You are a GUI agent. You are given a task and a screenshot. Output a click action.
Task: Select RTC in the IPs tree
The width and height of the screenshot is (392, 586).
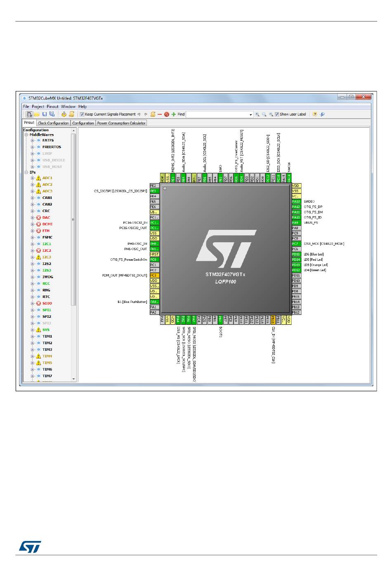tap(46, 297)
